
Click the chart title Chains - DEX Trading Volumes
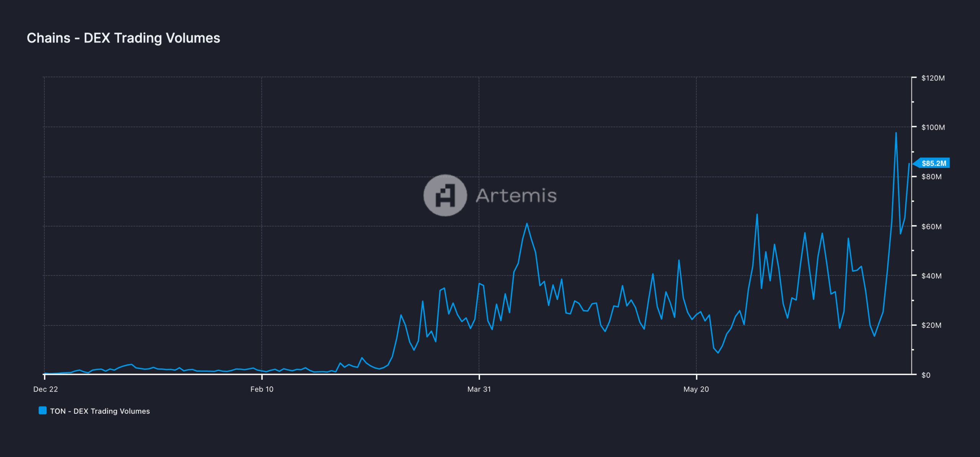click(x=123, y=38)
